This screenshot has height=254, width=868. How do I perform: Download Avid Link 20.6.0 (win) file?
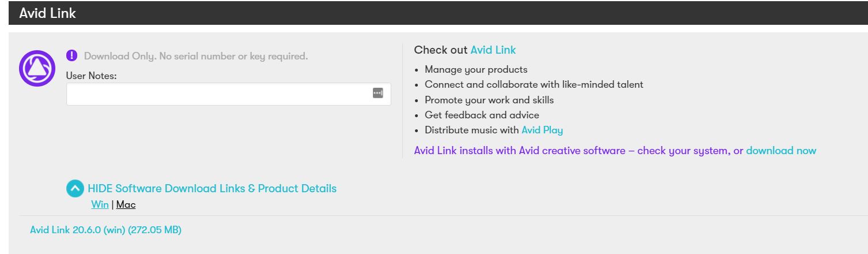coord(105,230)
